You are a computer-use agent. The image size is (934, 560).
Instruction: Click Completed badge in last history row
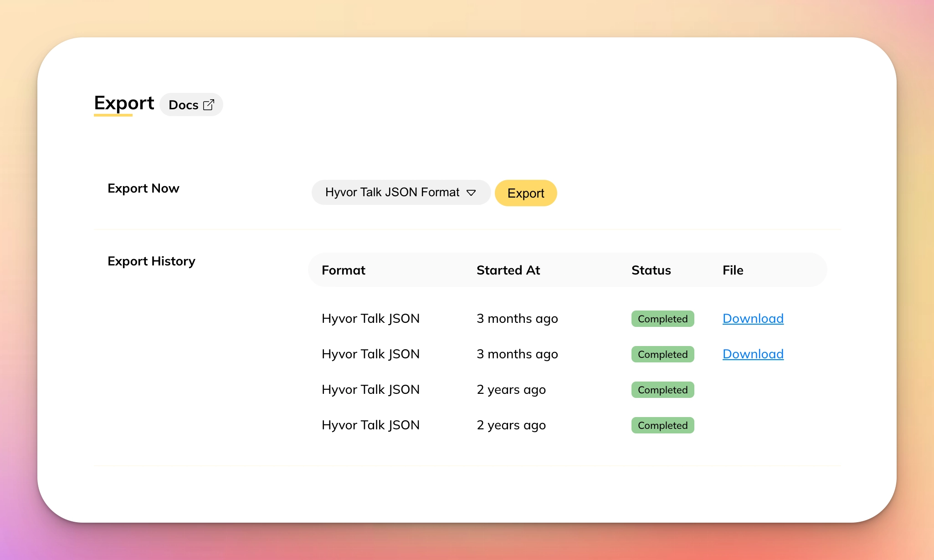click(663, 425)
